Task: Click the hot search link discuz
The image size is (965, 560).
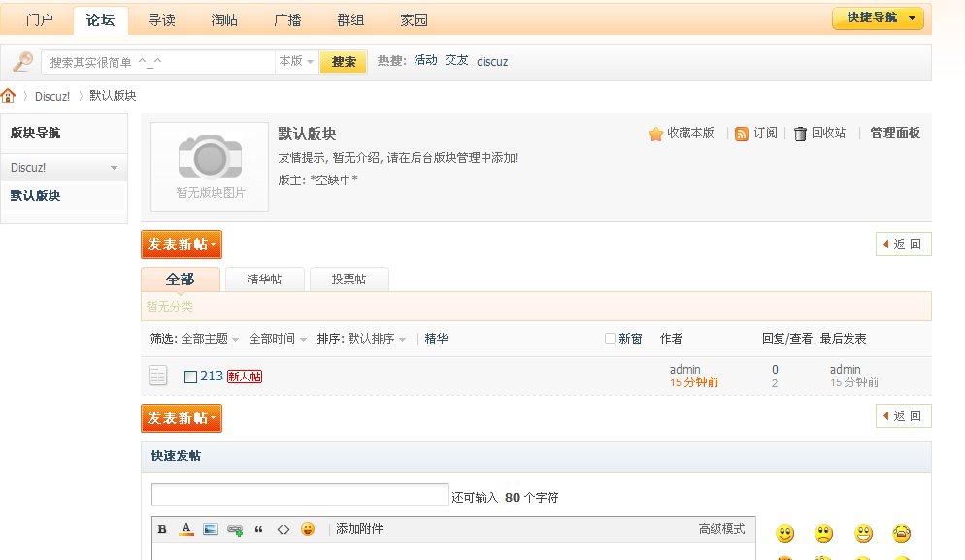Action: click(492, 61)
